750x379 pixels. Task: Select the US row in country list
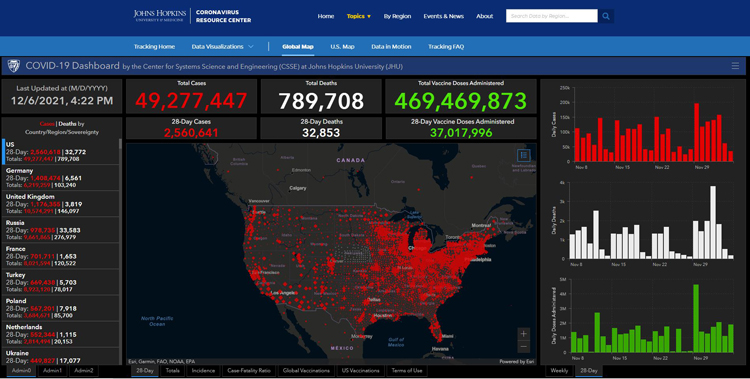point(61,152)
